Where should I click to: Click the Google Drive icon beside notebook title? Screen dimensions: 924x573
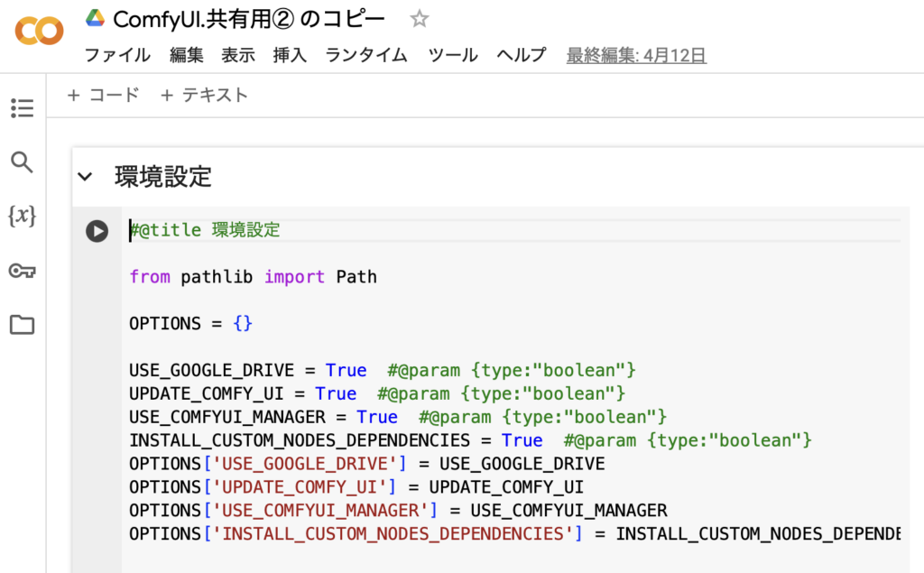(x=95, y=18)
